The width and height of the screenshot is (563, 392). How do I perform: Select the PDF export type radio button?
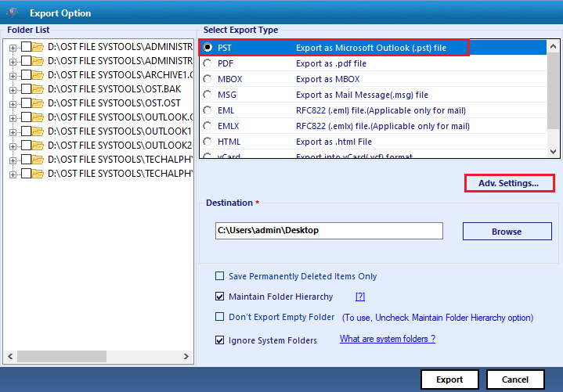pyautogui.click(x=208, y=63)
